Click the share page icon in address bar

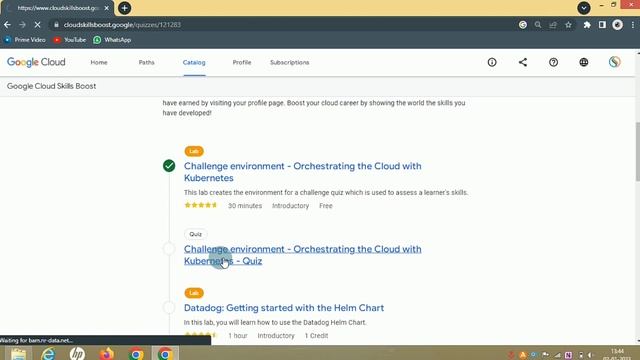(x=553, y=25)
